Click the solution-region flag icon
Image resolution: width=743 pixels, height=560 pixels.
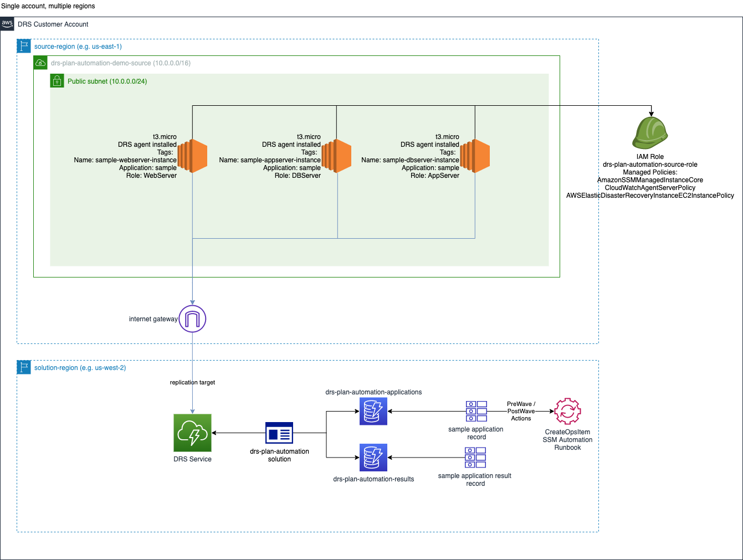pyautogui.click(x=24, y=367)
